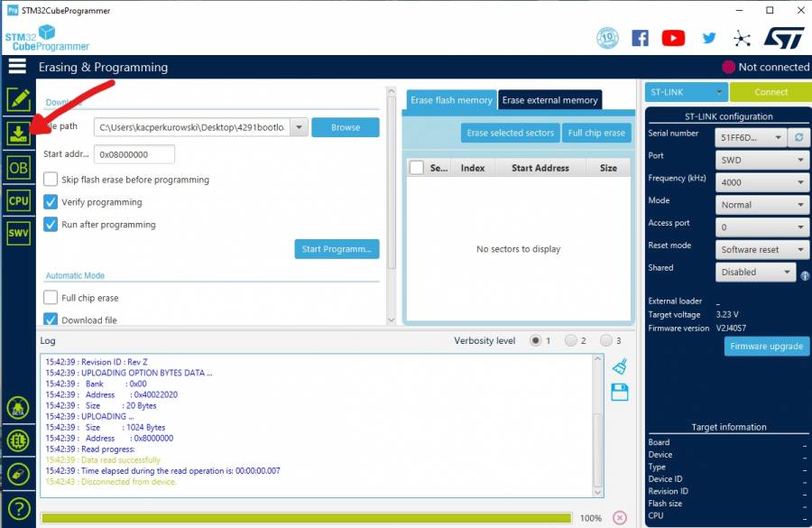This screenshot has height=528, width=812.
Task: Clear the log with broom icon
Action: point(619,366)
